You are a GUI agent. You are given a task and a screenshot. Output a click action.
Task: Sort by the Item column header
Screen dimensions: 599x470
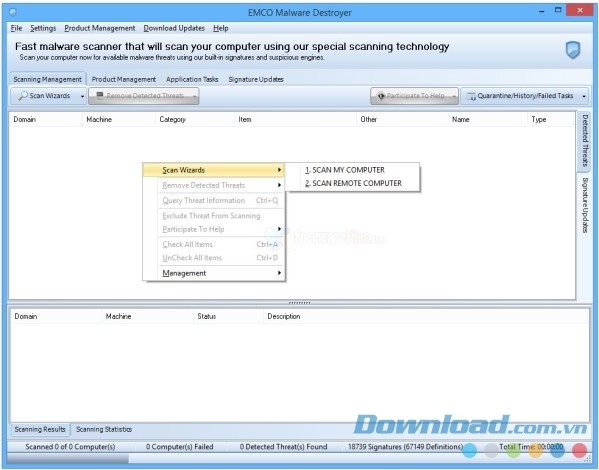pyautogui.click(x=295, y=119)
